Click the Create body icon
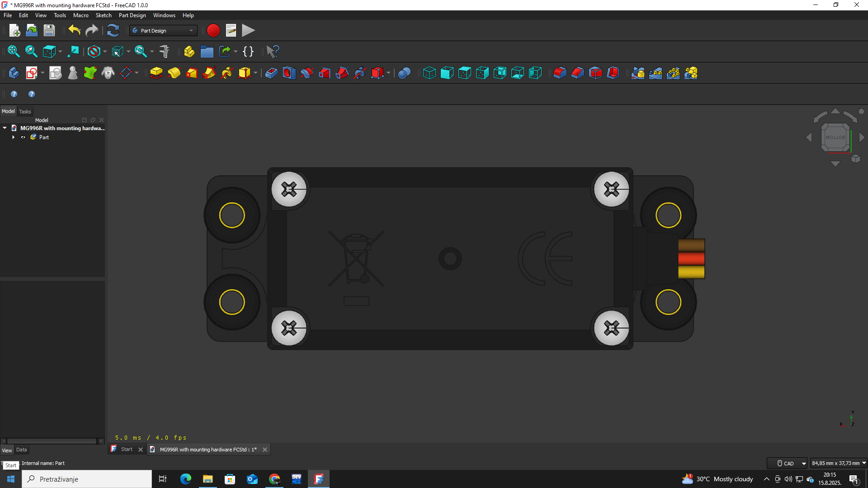Screen dimensions: 868x488 click(14, 73)
